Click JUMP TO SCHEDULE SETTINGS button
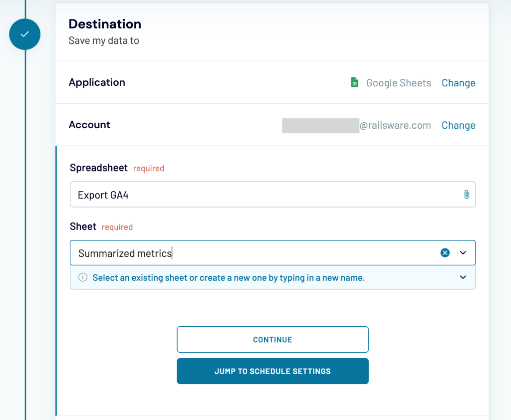This screenshot has width=511, height=420. [x=272, y=371]
